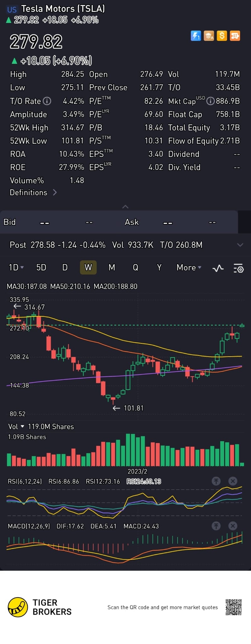Switch to the M monthly chart tab

point(112,267)
